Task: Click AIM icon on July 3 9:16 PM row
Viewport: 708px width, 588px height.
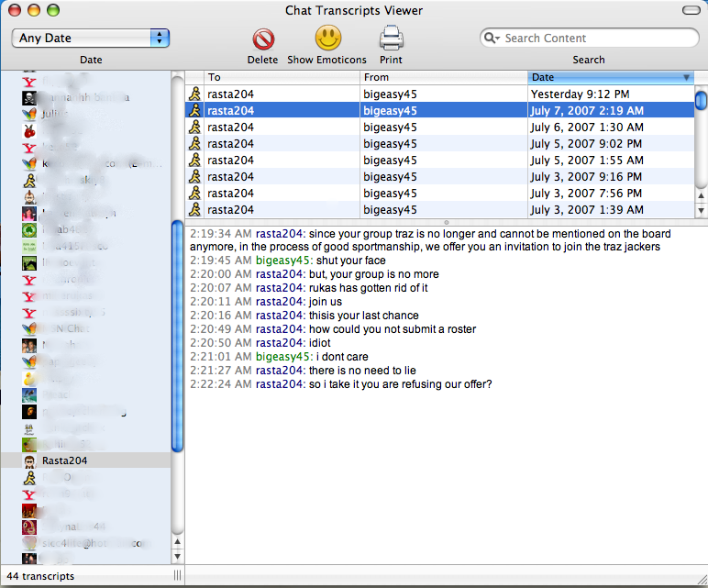Action: coord(194,177)
